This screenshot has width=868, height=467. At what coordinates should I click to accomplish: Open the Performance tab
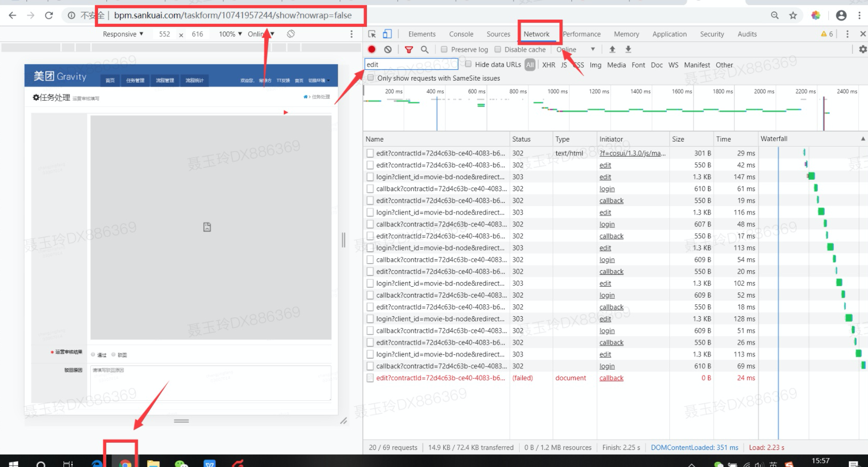582,34
